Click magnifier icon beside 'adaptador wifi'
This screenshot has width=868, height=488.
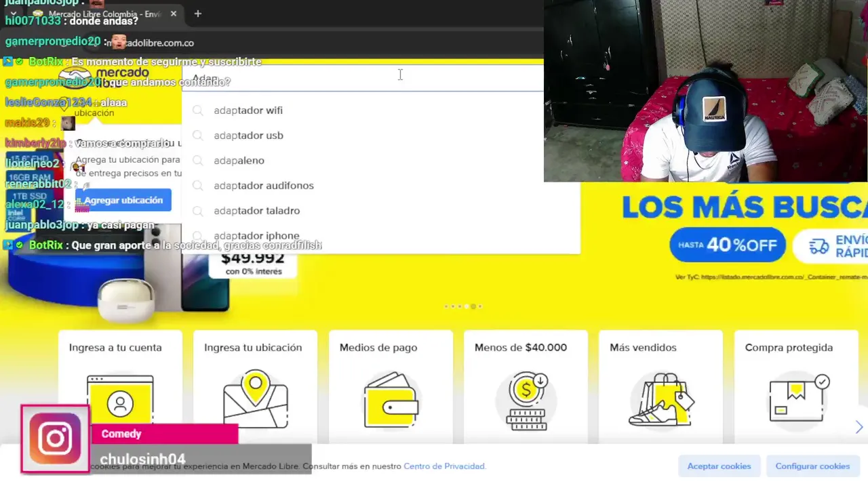pos(197,110)
